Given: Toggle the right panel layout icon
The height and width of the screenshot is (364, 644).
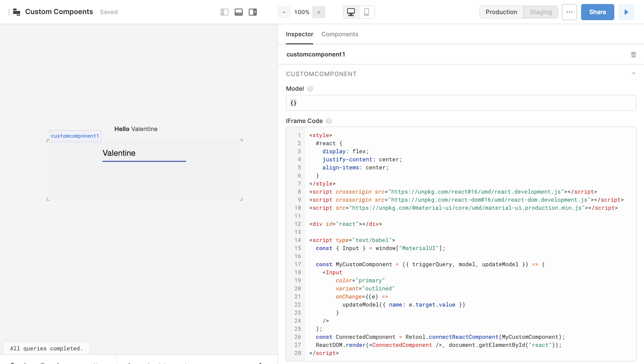Looking at the screenshot, I should (253, 12).
